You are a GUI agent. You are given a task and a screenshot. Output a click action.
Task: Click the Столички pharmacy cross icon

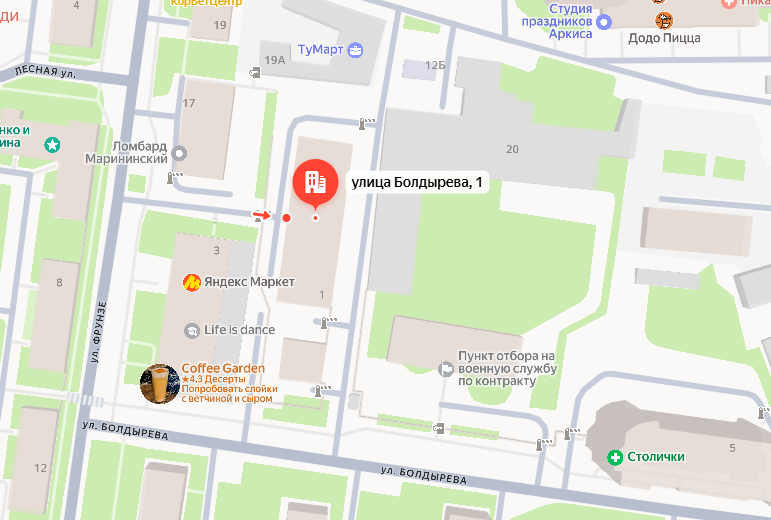[x=615, y=458]
